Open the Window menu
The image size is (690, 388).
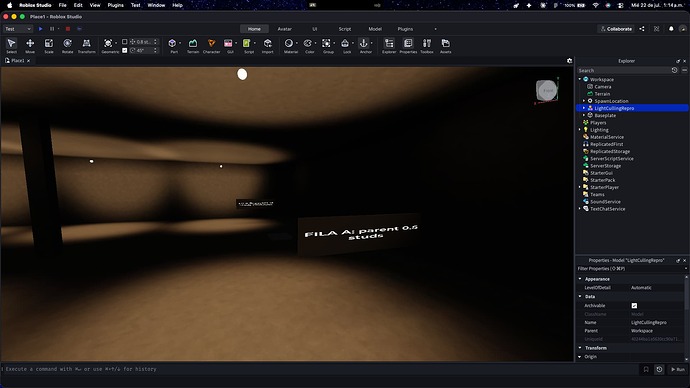(156, 5)
